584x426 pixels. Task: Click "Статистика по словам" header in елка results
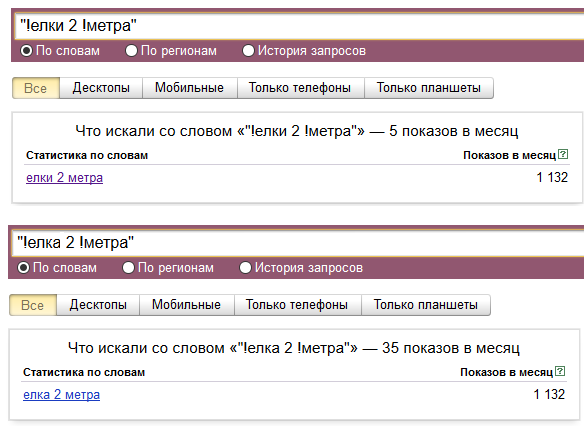pyautogui.click(x=84, y=373)
